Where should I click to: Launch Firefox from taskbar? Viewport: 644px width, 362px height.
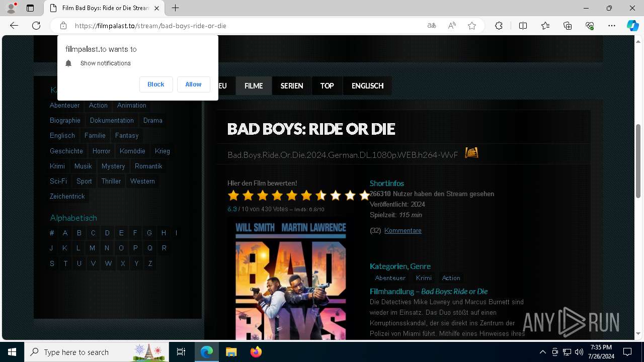coord(256,352)
